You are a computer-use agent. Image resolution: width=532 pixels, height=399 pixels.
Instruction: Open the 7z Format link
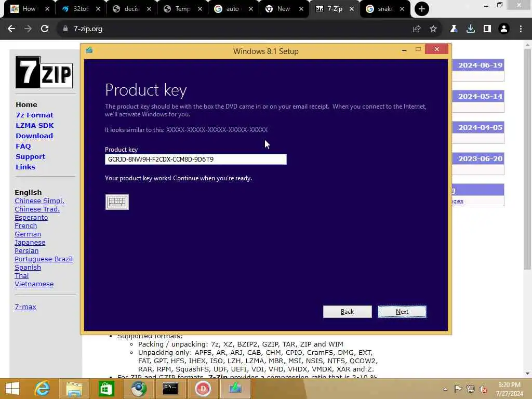tap(34, 115)
